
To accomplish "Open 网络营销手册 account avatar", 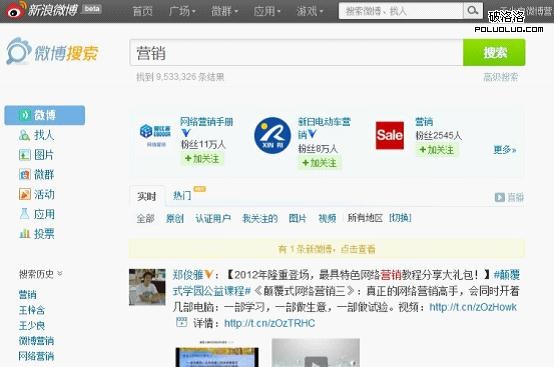I will pyautogui.click(x=156, y=135).
